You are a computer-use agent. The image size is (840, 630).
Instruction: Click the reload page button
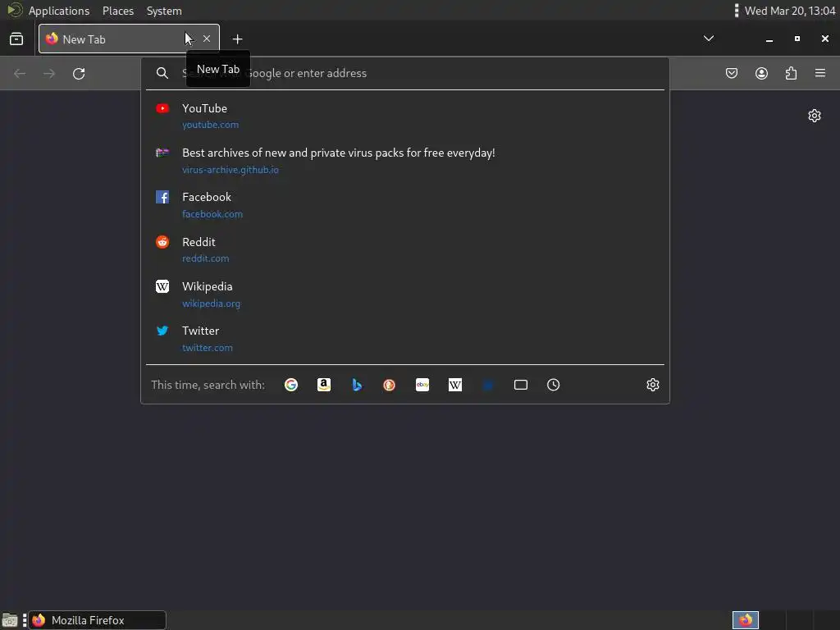pyautogui.click(x=79, y=73)
